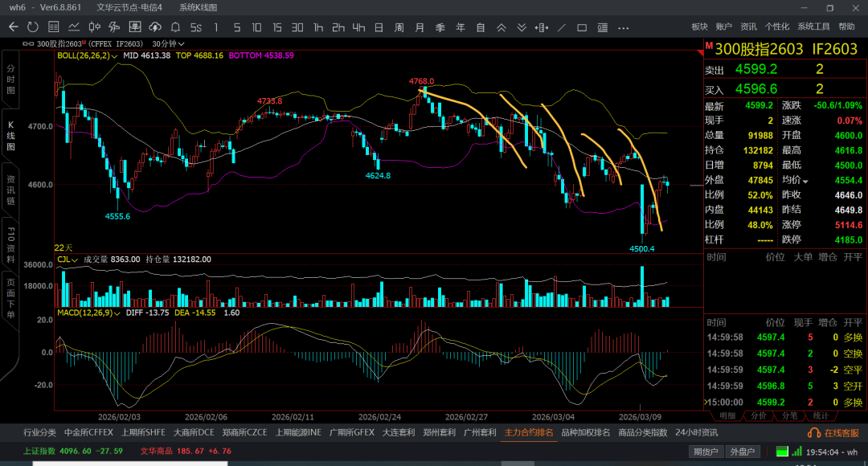Open the 分时图 side tab

pos(11,80)
